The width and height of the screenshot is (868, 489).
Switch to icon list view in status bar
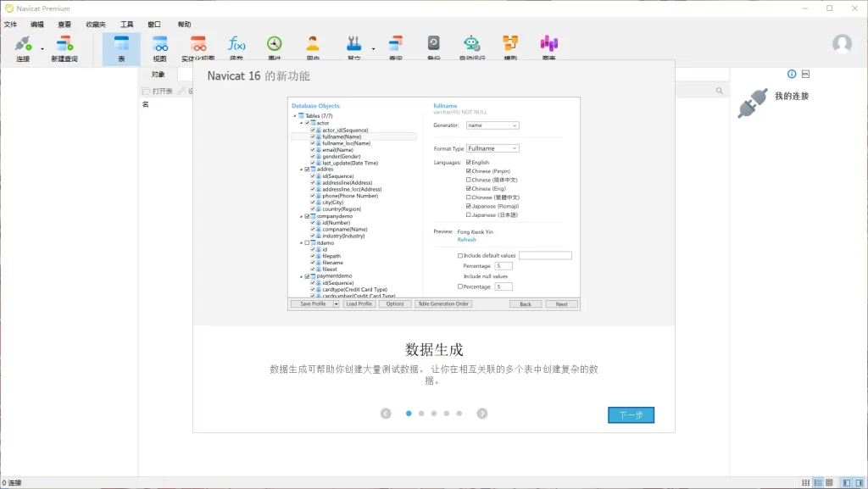805,483
